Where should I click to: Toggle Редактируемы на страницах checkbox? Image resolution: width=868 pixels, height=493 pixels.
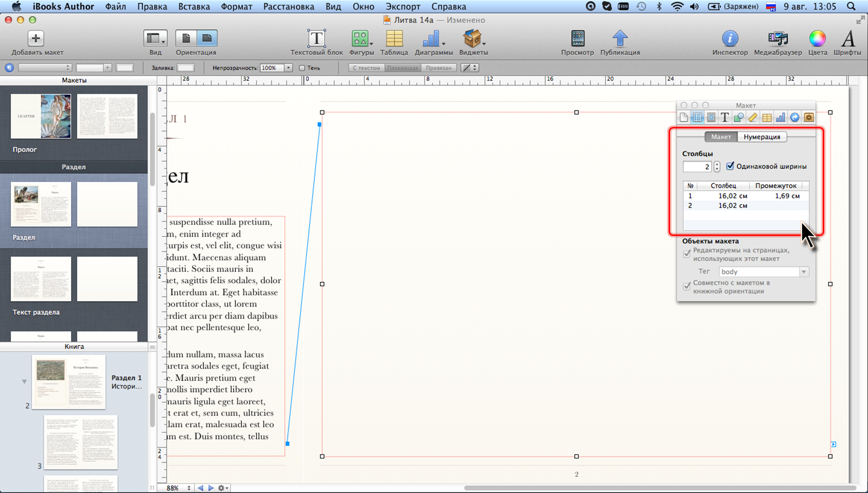tap(687, 254)
